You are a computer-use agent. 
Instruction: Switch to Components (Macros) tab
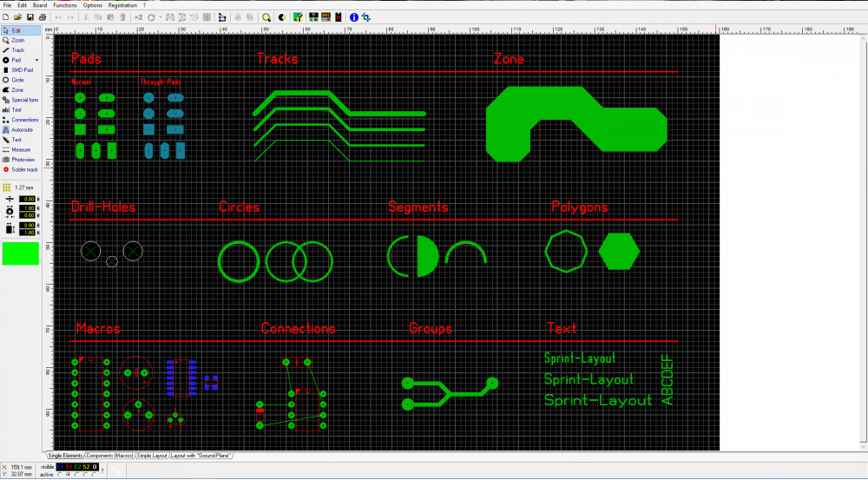click(x=109, y=456)
